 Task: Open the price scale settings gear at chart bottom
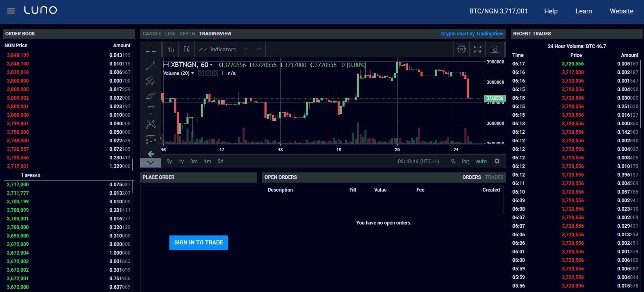[497, 161]
